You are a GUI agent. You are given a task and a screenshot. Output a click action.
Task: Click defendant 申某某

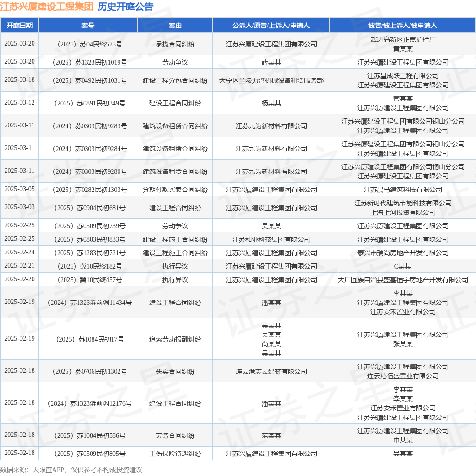pos(403,441)
